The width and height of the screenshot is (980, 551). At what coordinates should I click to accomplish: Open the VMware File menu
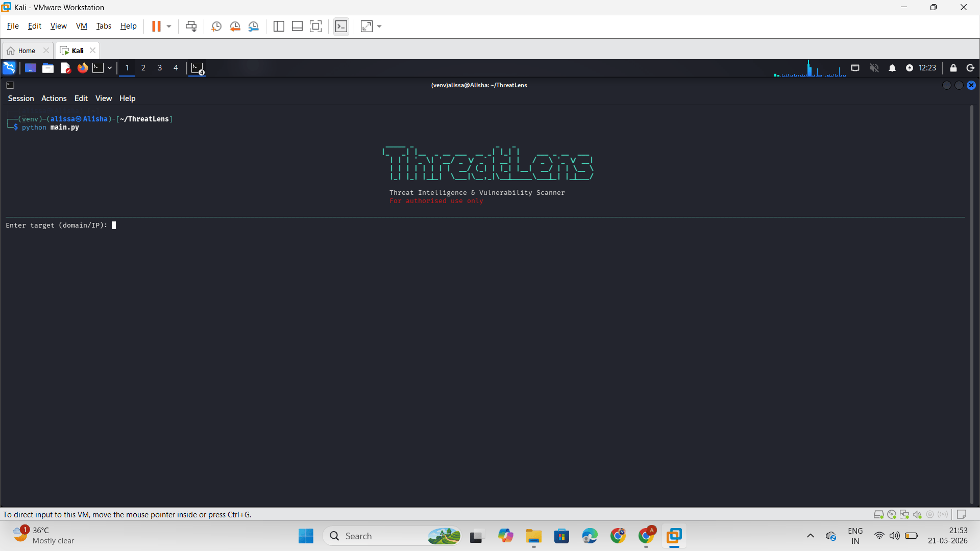click(x=13, y=26)
